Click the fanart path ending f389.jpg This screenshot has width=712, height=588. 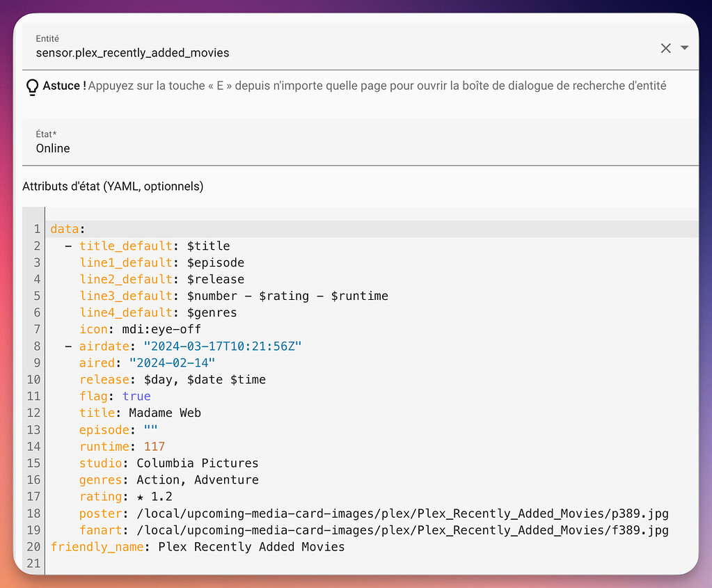click(403, 530)
